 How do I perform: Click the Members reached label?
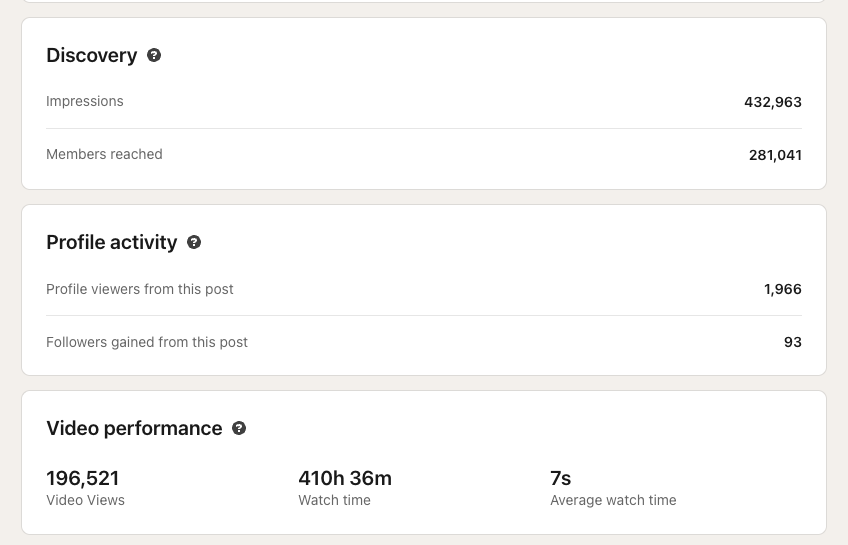[x=104, y=154]
